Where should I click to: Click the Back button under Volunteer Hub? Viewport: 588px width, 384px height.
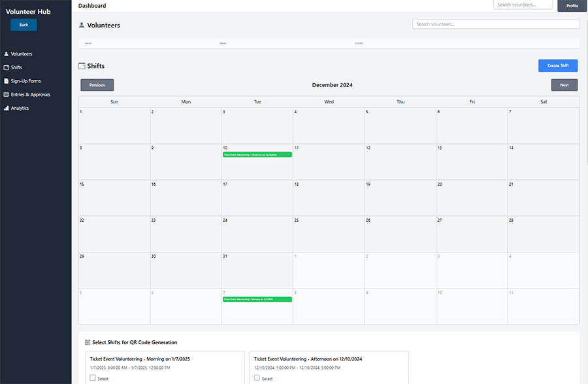click(x=24, y=25)
